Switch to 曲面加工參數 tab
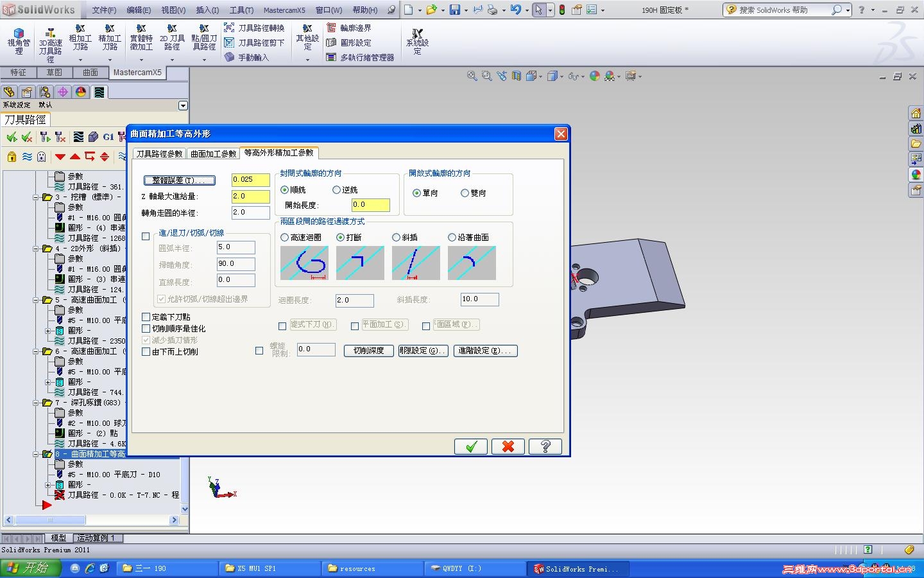 214,153
